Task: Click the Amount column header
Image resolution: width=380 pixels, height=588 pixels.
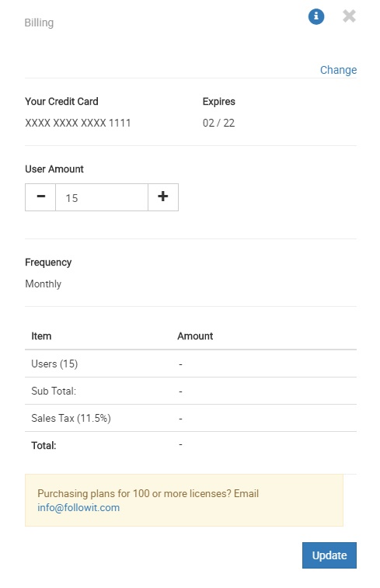Action: [195, 336]
